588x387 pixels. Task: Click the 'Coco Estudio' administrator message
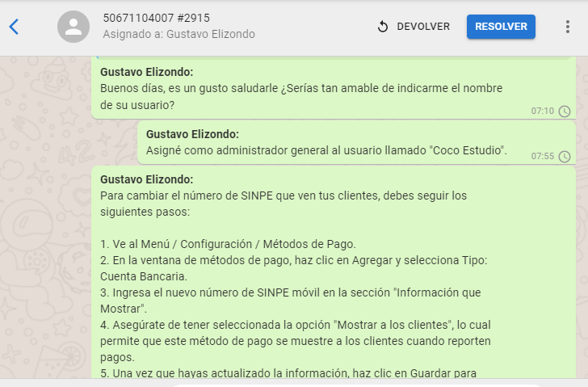coord(326,150)
